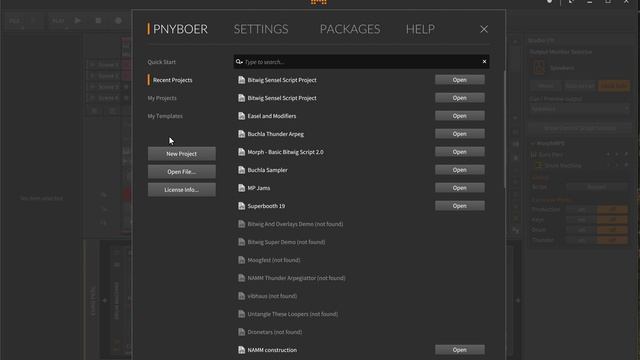Click the project list vertical scrollbar
Image resolution: width=640 pixels, height=360 pixels.
[x=504, y=129]
